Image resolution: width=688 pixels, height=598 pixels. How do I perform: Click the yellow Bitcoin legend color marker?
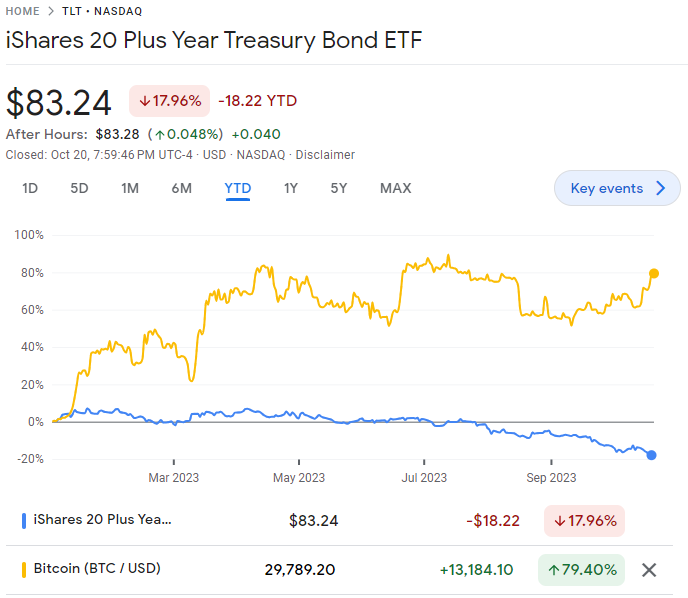(x=23, y=570)
